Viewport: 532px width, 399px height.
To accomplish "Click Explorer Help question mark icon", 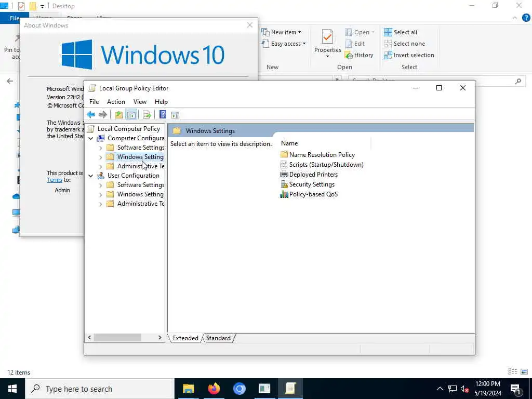I will click(x=526, y=18).
